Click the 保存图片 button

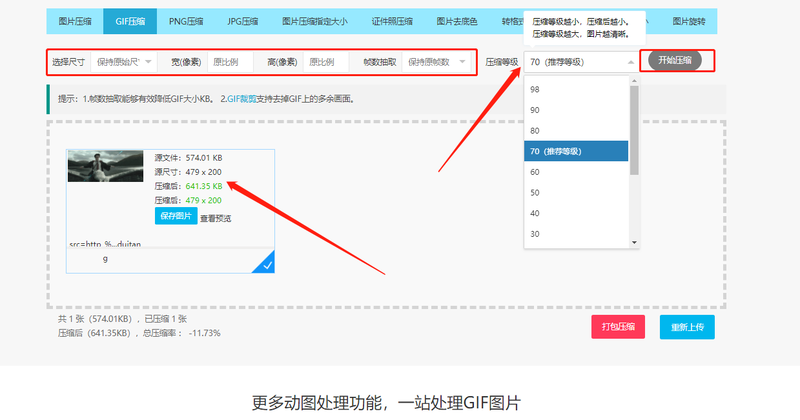176,216
